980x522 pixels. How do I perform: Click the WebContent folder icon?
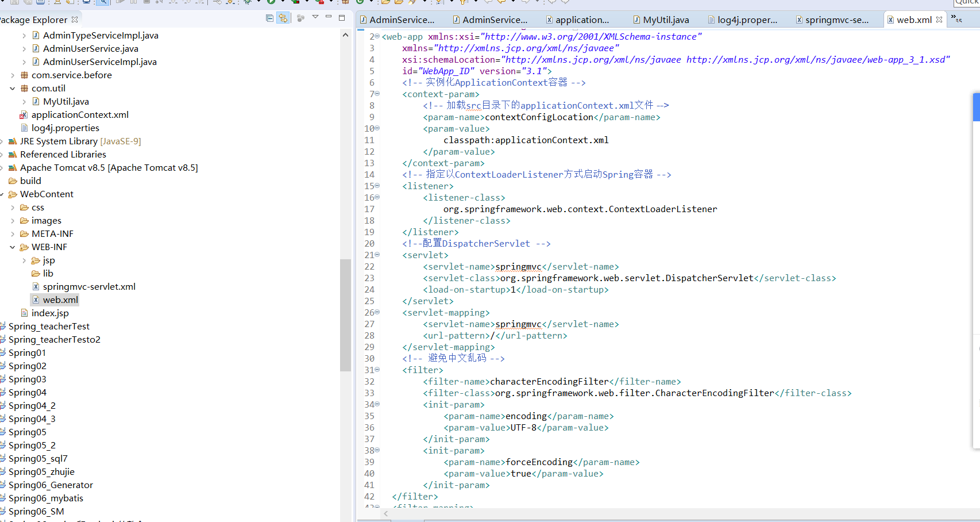tap(13, 194)
